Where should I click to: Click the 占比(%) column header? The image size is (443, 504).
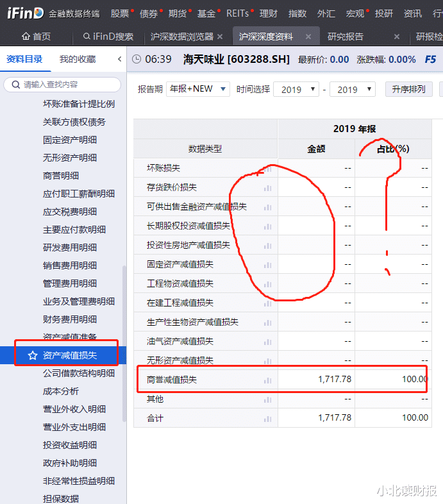tap(393, 149)
